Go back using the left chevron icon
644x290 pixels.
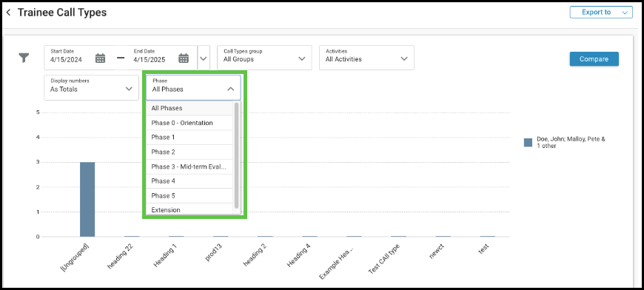coord(8,13)
